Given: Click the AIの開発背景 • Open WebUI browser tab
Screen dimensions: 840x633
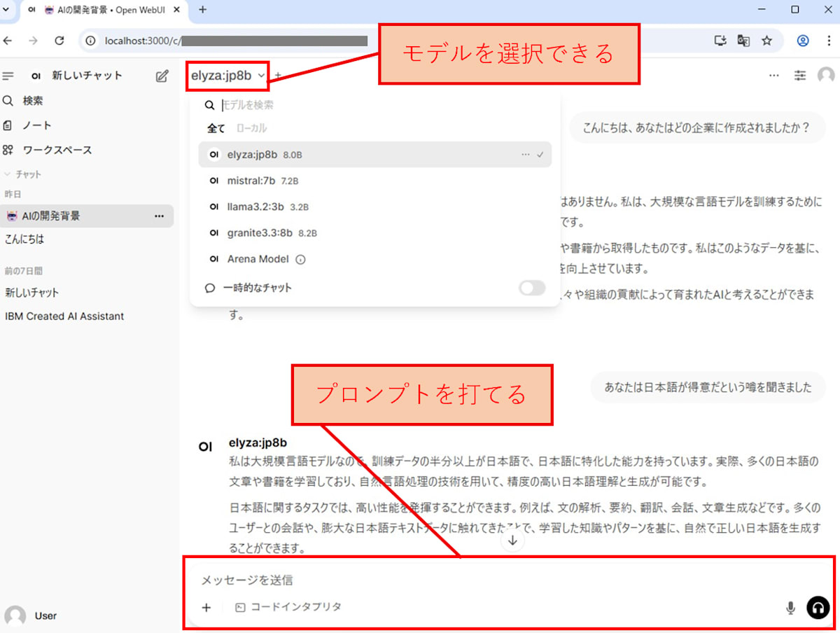Looking at the screenshot, I should [105, 11].
